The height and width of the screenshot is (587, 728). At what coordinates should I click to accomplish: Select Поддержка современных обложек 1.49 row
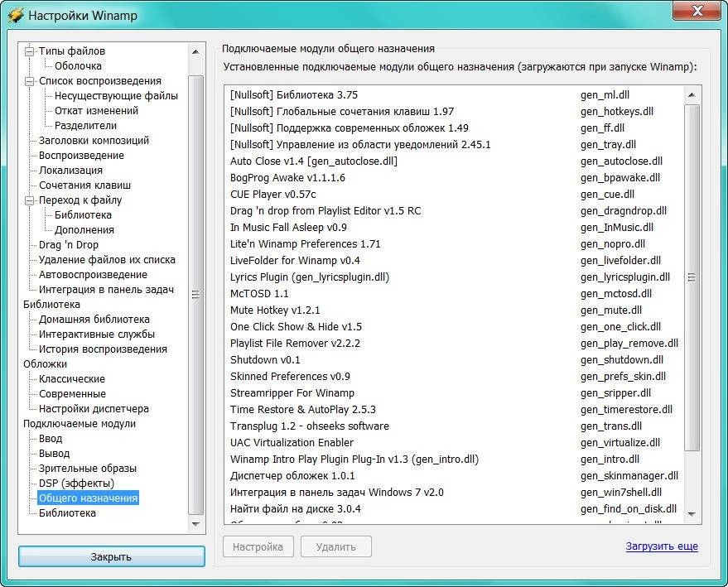coord(454,128)
